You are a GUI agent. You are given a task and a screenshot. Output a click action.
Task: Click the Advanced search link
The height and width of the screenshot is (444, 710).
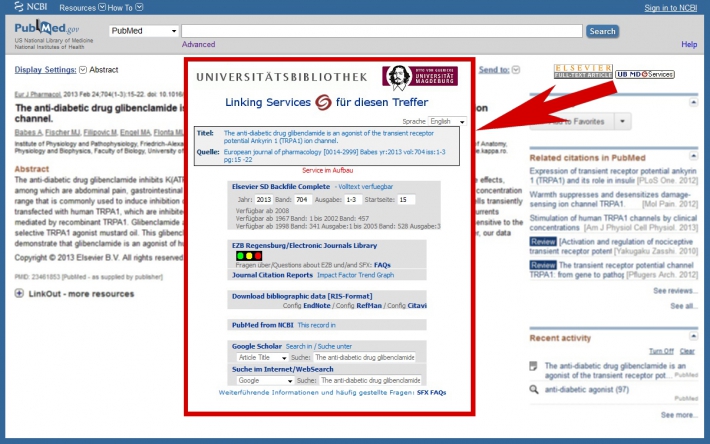point(198,44)
